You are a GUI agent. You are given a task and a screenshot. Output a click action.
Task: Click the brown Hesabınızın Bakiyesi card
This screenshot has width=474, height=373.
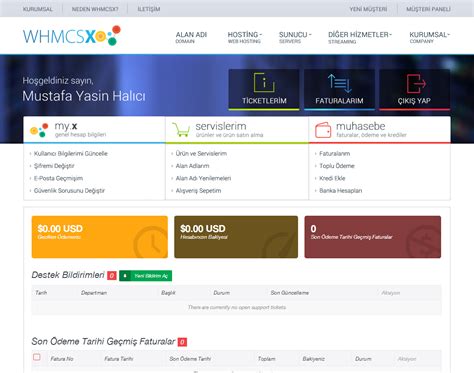pyautogui.click(x=236, y=237)
